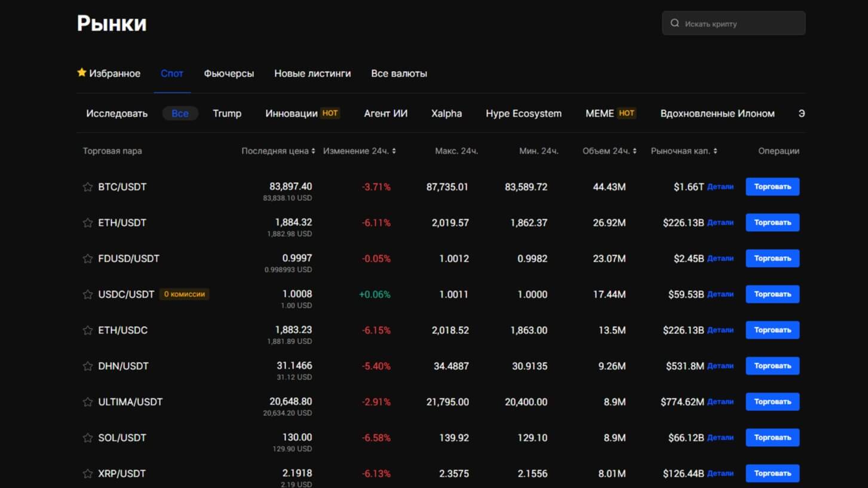Favorite SOL/USDT using its star icon

[88, 438]
